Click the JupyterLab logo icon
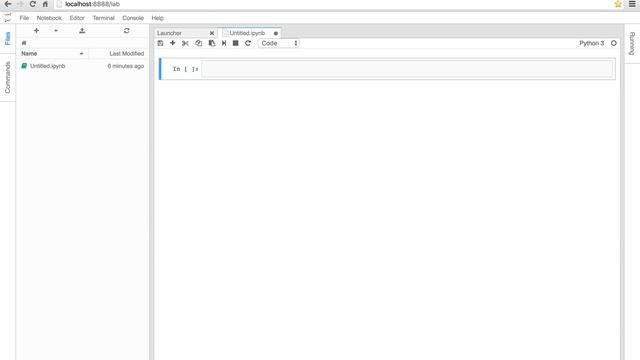This screenshot has width=640, height=360. coord(7,18)
